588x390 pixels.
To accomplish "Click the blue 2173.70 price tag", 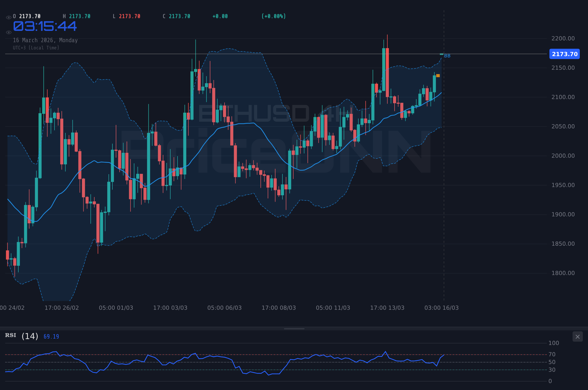I will click(564, 54).
